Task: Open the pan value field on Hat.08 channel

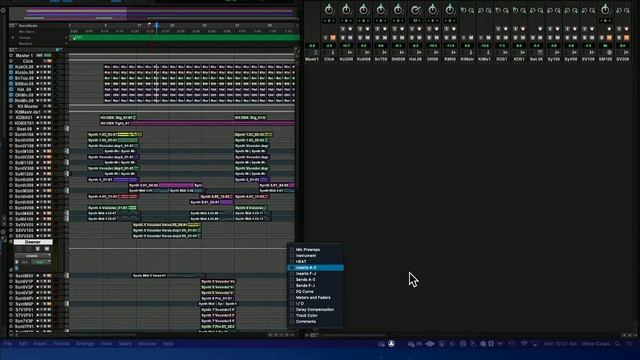Action: click(415, 20)
